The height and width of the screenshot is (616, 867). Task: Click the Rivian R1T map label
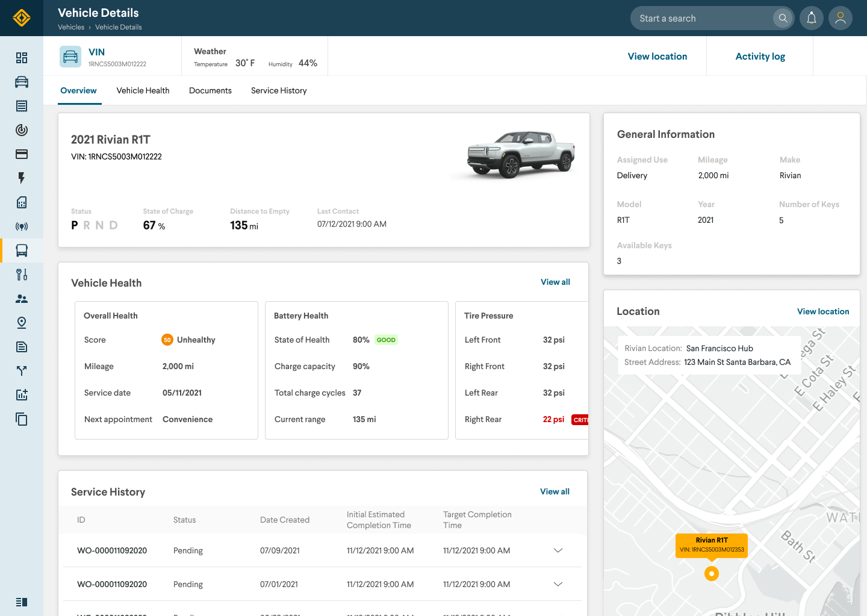pos(712,546)
